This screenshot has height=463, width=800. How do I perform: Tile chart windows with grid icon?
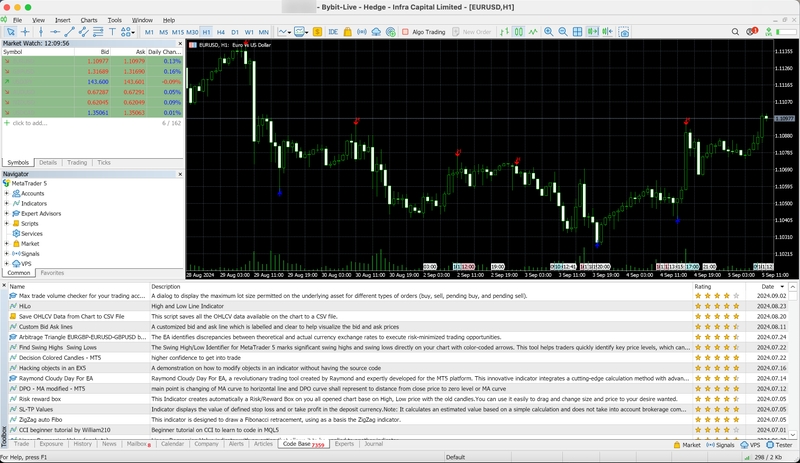[577, 32]
